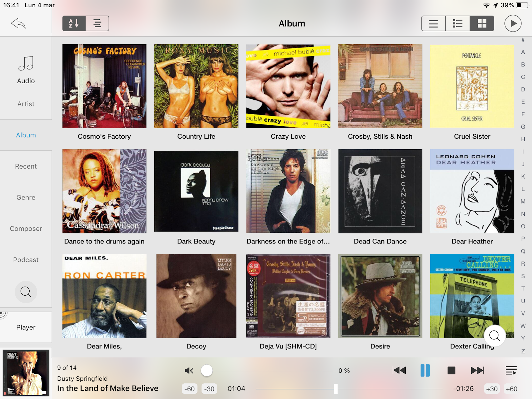532x399 pixels.
Task: Jump to letter Z in index
Action: [523, 351]
